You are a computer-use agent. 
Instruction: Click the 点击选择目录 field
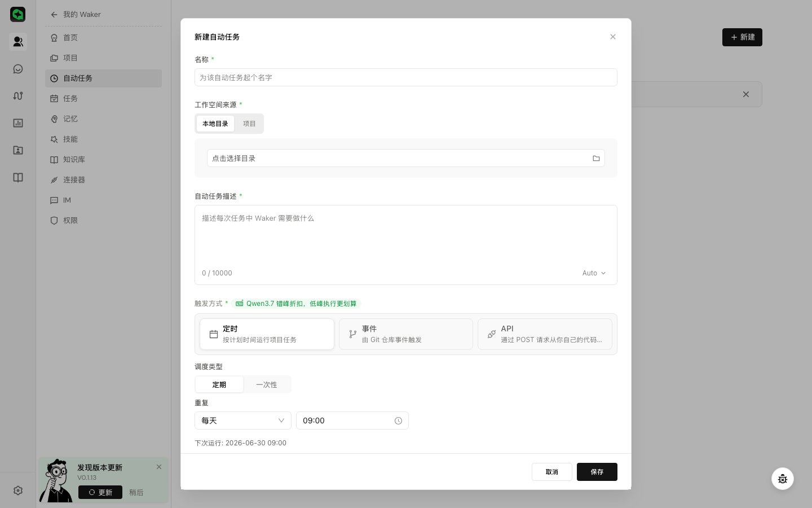[406, 159]
